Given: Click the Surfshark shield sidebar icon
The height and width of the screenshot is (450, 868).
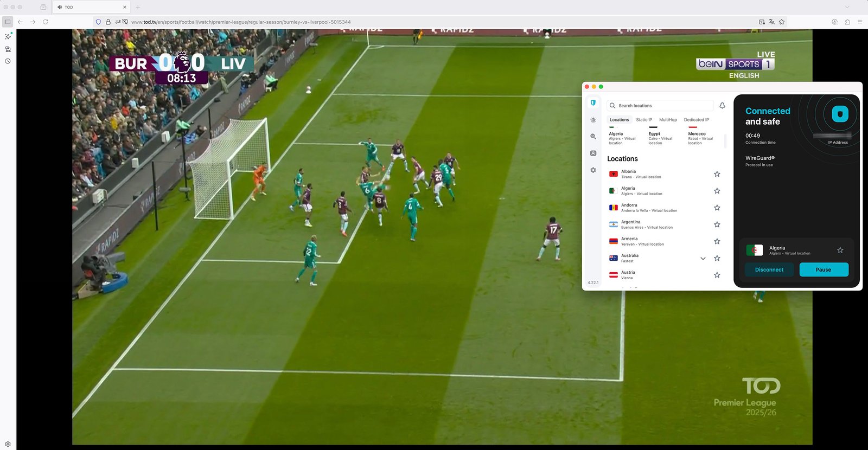Looking at the screenshot, I should pyautogui.click(x=593, y=102).
